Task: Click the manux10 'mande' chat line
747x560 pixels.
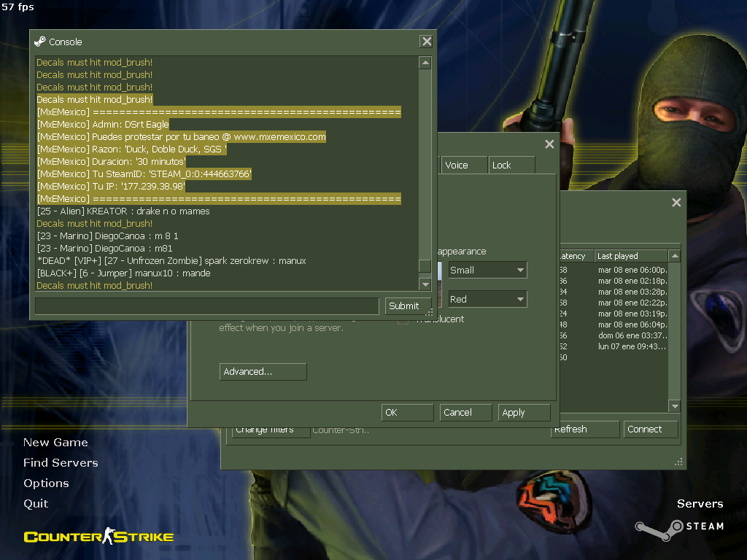Action: point(124,273)
